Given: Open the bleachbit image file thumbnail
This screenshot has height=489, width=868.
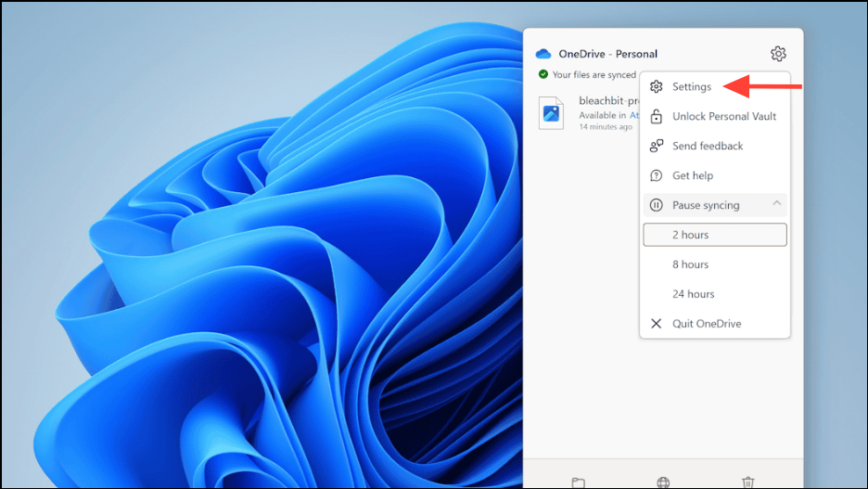Looking at the screenshot, I should [551, 113].
